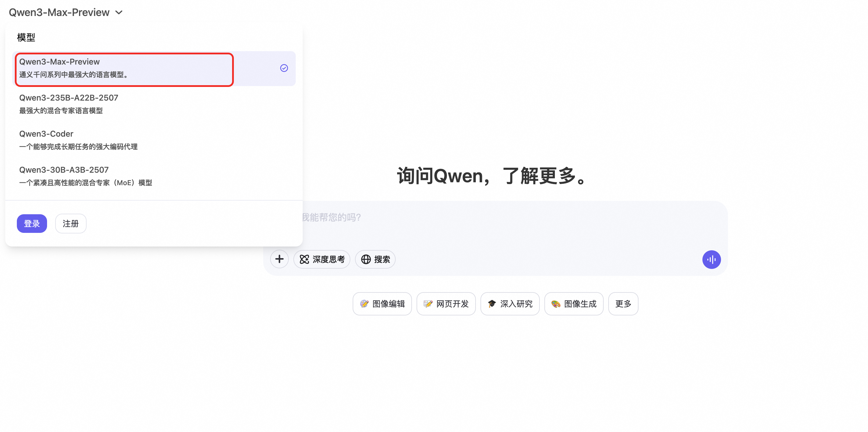Click the 注册 register button
The height and width of the screenshot is (432, 868).
click(71, 224)
